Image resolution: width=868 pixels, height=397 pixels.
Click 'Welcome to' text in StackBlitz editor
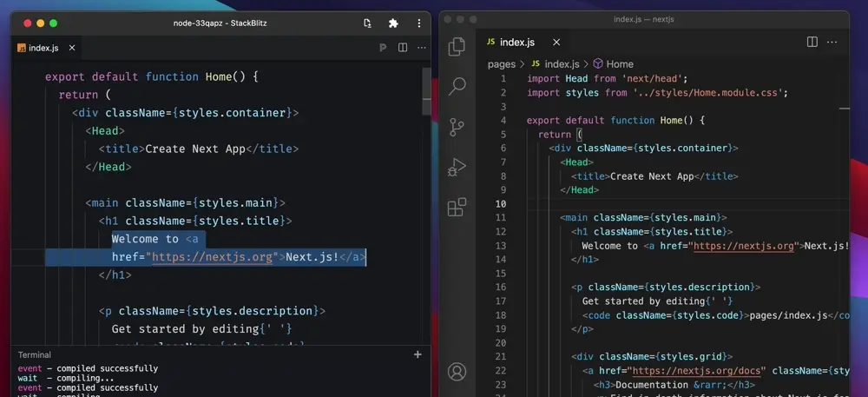coord(145,239)
